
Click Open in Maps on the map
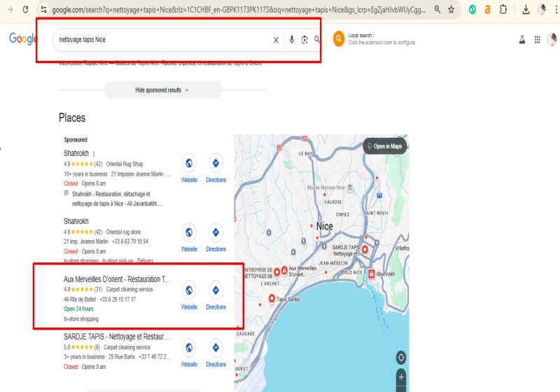click(386, 146)
